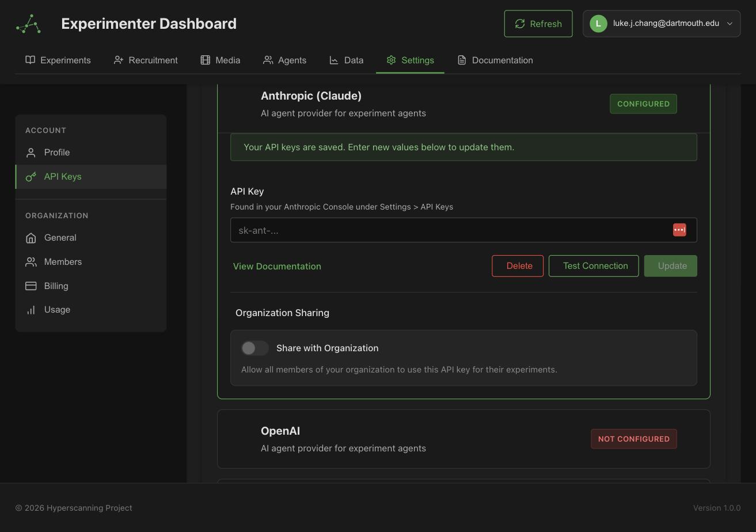Open the luke.j.chang account dropdown
The image size is (756, 532).
(x=662, y=24)
